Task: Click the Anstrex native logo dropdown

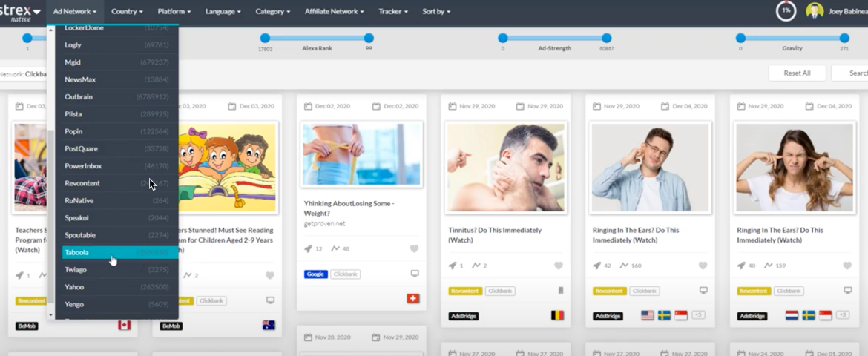Action: (x=21, y=12)
